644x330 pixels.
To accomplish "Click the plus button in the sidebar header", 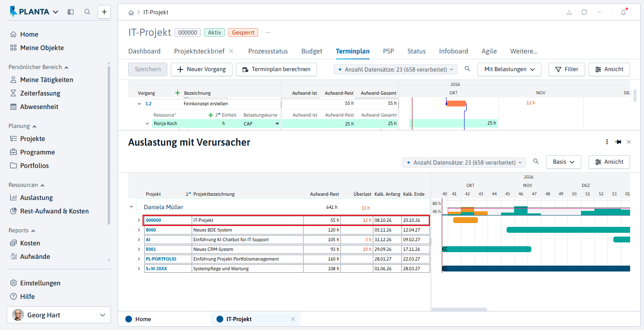I will pyautogui.click(x=104, y=12).
